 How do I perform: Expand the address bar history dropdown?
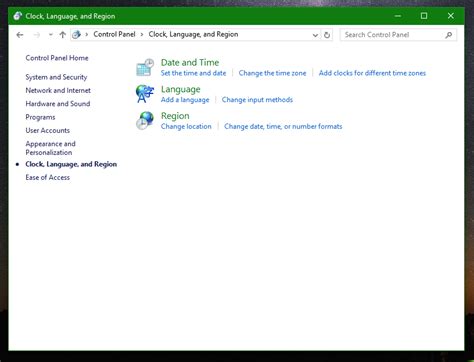point(315,35)
